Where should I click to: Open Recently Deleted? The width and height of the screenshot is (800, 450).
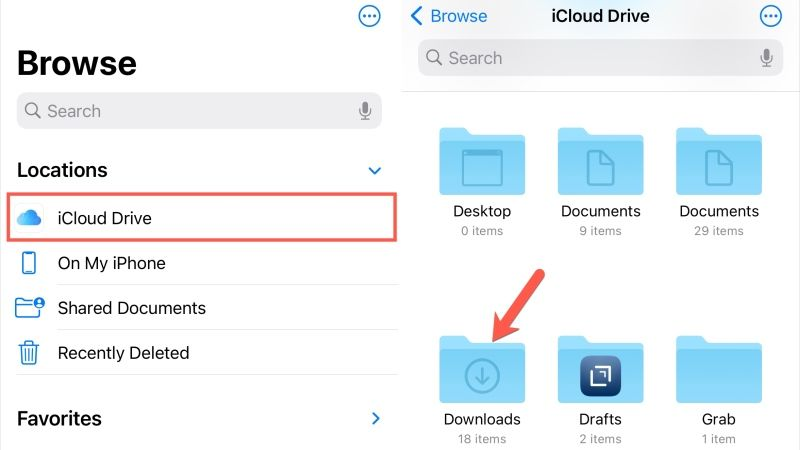point(123,353)
